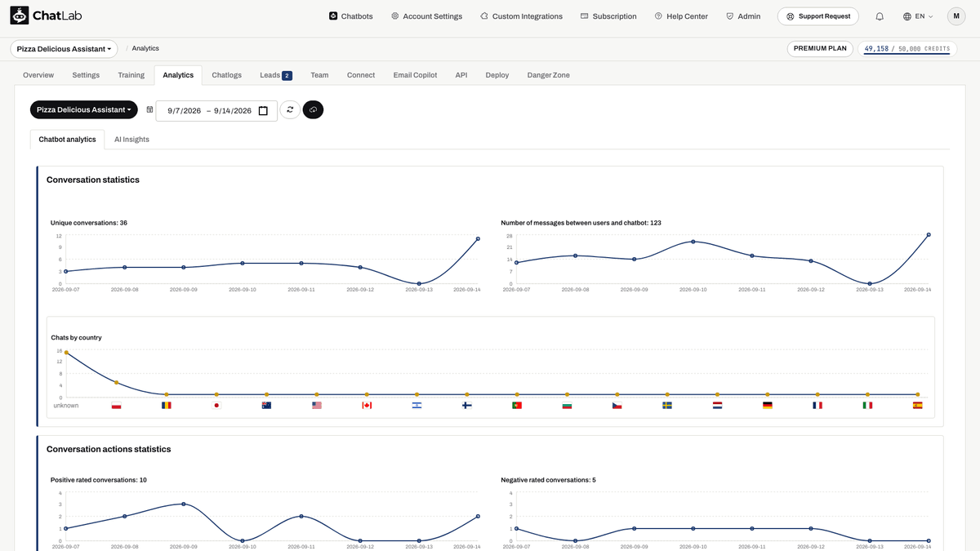Click the Support Request button
The image size is (980, 551).
pyautogui.click(x=817, y=16)
